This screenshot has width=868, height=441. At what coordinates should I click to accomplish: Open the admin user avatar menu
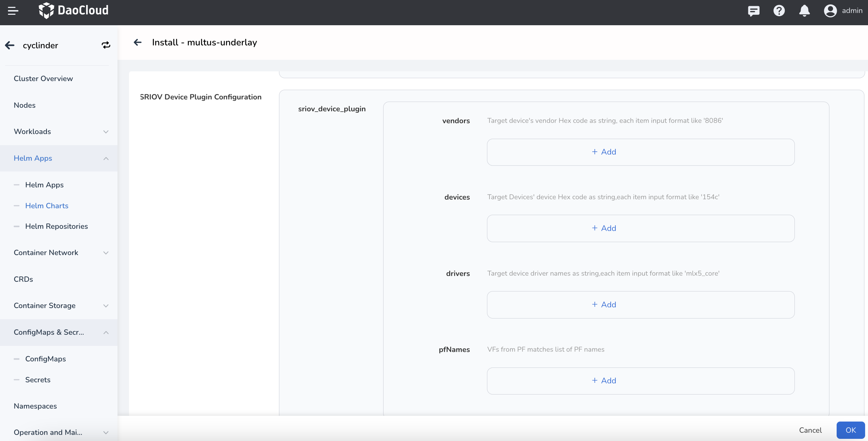coord(830,11)
